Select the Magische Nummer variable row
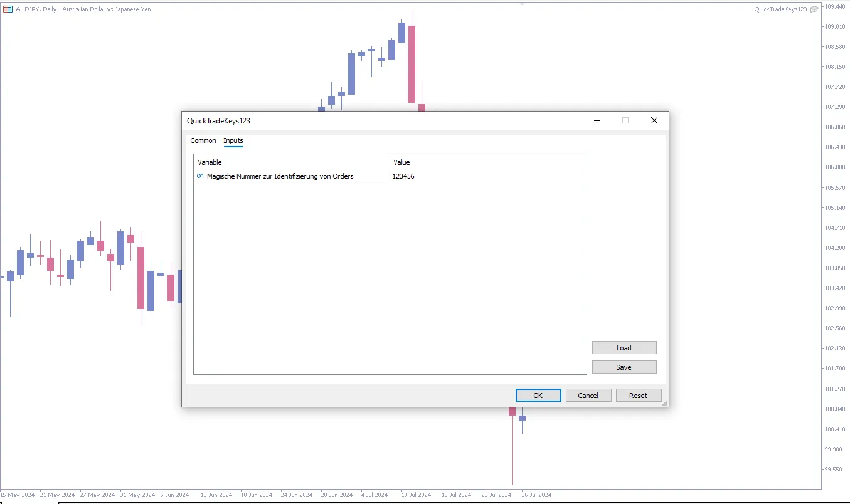Image resolution: width=850 pixels, height=504 pixels. click(280, 176)
